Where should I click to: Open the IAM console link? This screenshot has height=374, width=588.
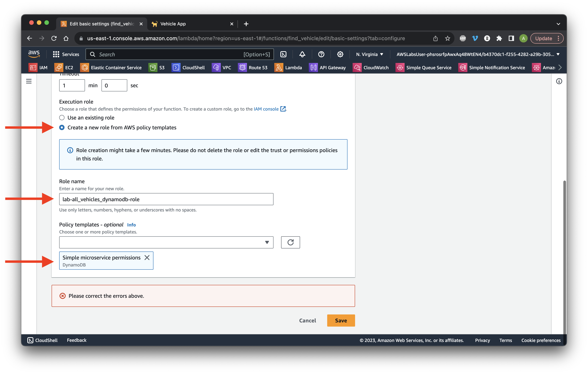(x=270, y=109)
